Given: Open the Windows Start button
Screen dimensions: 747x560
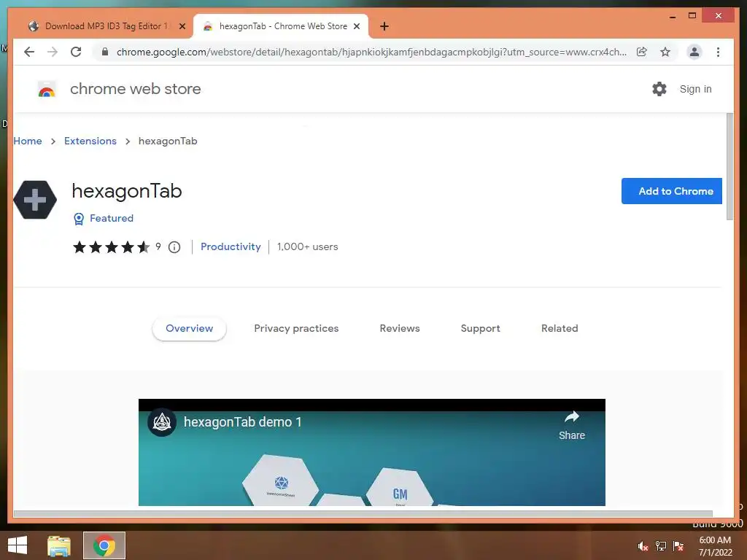Looking at the screenshot, I should pyautogui.click(x=18, y=545).
